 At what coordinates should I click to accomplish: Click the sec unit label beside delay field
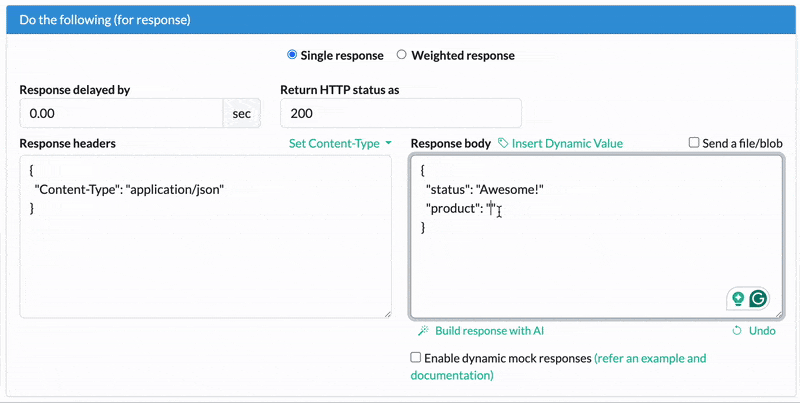241,113
